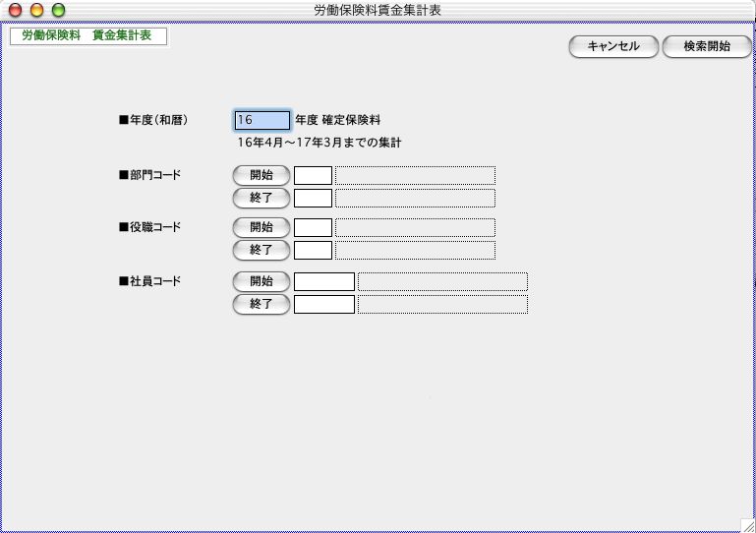
Task: Click the 社員コード end code field
Action: coord(323,305)
